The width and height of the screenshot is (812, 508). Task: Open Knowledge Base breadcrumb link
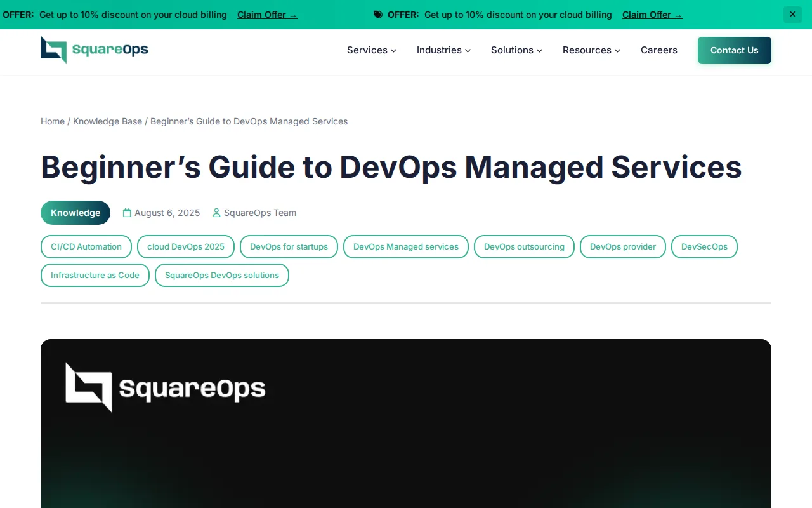(107, 121)
